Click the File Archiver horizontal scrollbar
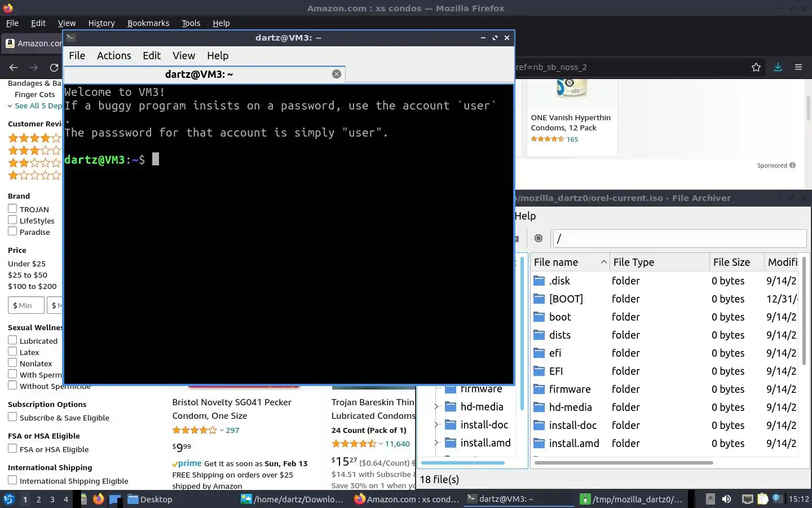Viewport: 812px width, 508px height. 624,463
